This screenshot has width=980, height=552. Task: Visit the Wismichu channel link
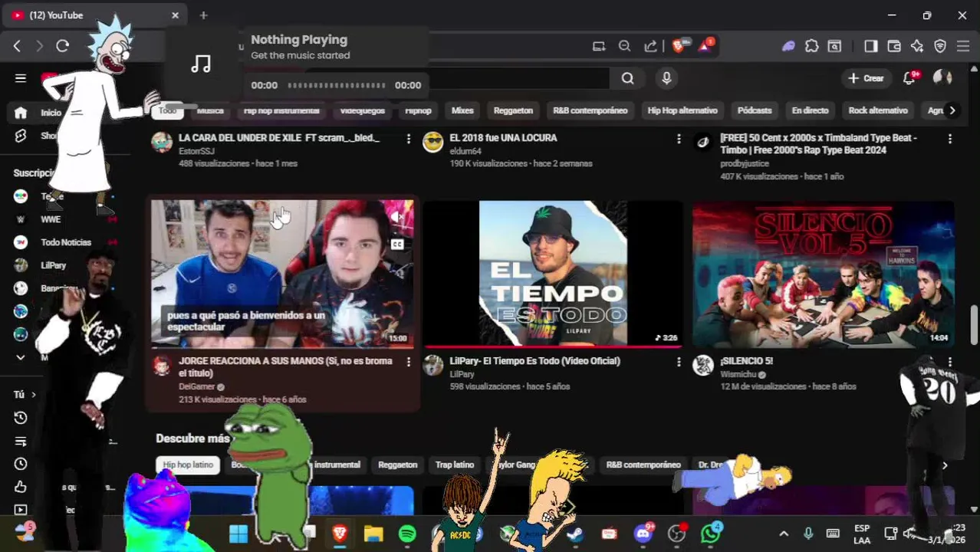(x=738, y=374)
